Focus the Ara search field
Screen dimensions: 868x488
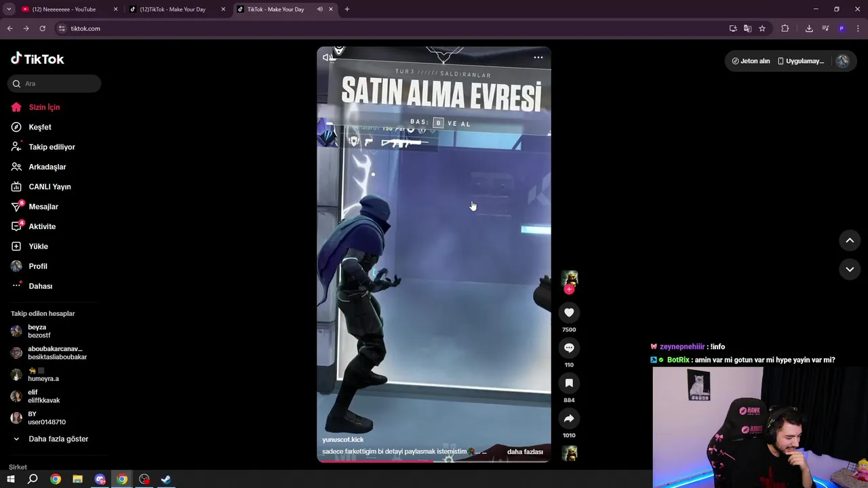[x=54, y=83]
